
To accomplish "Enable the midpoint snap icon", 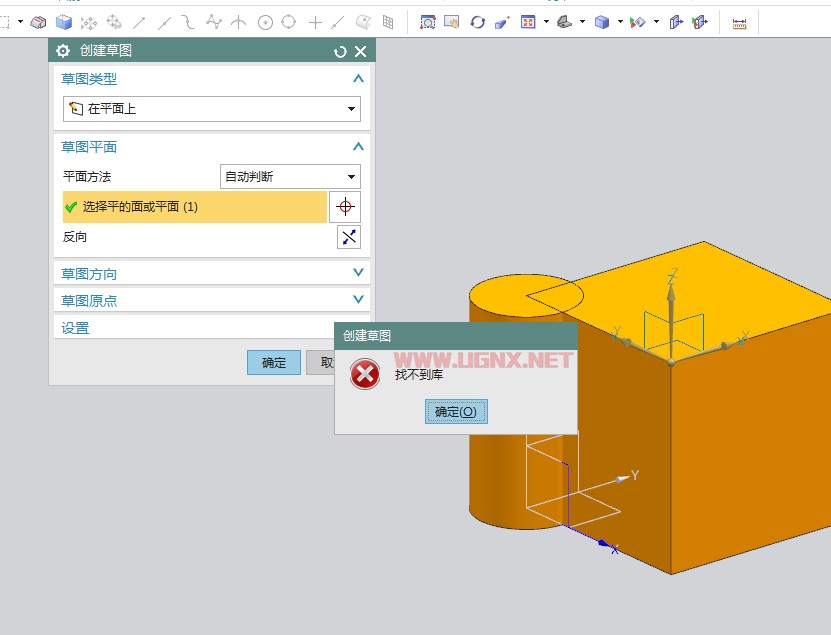I will (x=164, y=23).
